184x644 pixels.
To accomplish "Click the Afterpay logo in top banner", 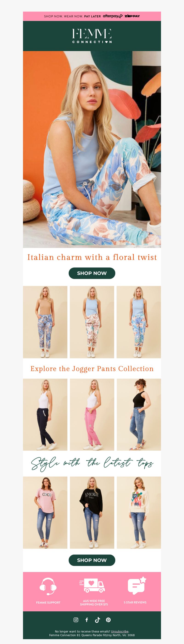I will pos(113,16).
